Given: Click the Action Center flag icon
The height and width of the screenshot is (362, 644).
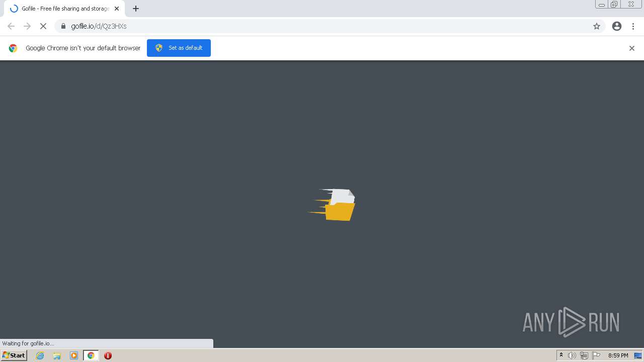Looking at the screenshot, I should 596,355.
